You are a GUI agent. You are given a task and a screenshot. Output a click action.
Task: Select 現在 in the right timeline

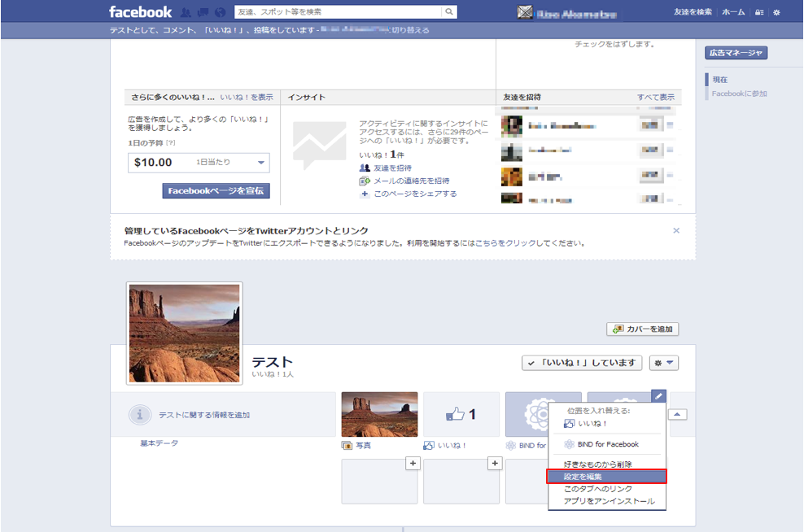(x=720, y=80)
